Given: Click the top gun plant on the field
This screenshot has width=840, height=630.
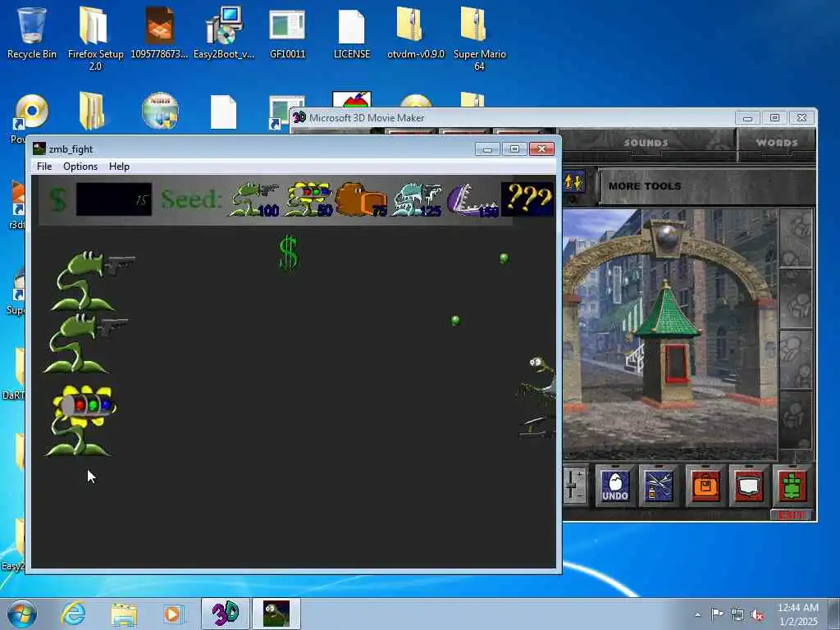Looking at the screenshot, I should [92, 281].
